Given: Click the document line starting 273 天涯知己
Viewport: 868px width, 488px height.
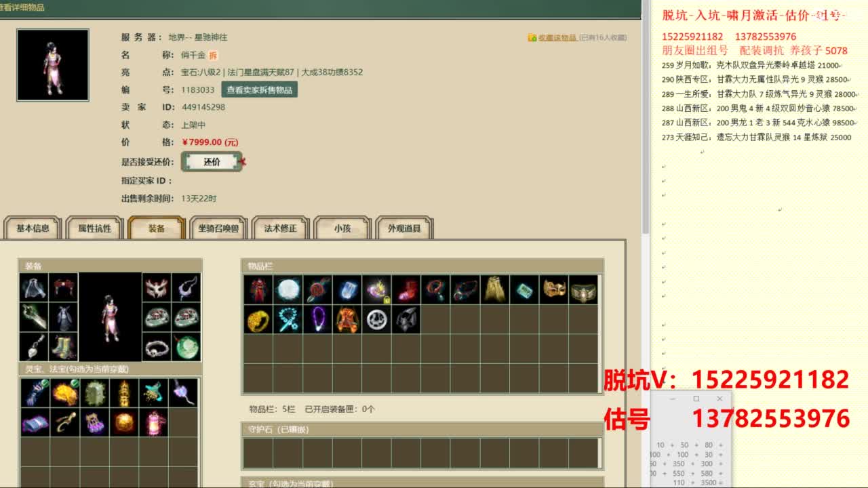Looking at the screenshot, I should point(757,137).
